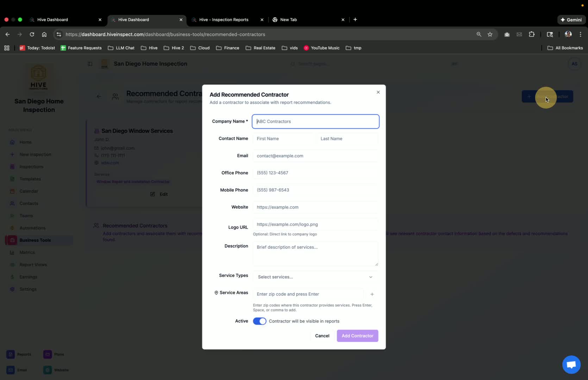The width and height of the screenshot is (588, 380).
Task: Open the Reports shortcut icon
Action: click(x=11, y=354)
